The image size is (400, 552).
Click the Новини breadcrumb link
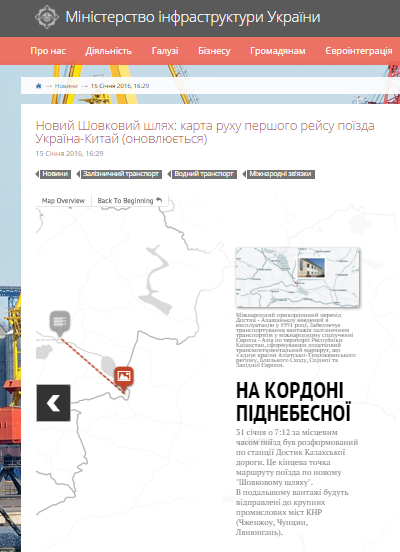coord(66,86)
